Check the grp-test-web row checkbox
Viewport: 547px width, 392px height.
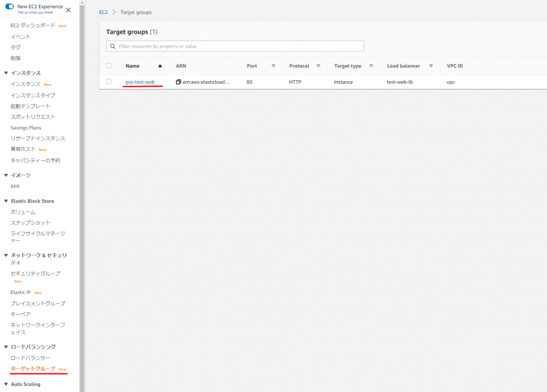point(109,82)
